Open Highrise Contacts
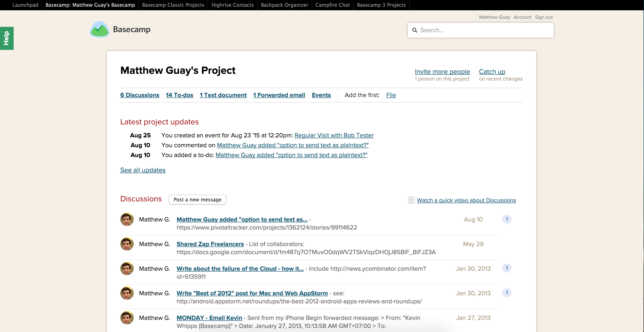 pos(233,5)
